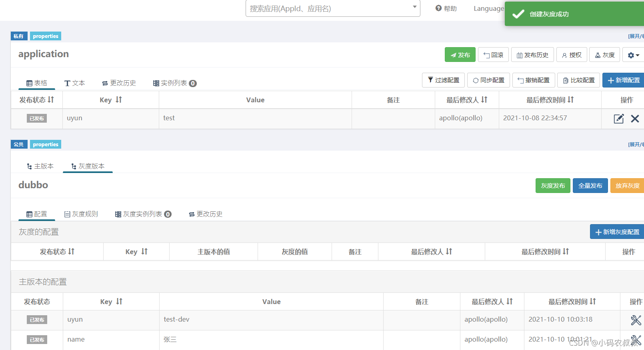Switch to the 文本 text tab

74,83
